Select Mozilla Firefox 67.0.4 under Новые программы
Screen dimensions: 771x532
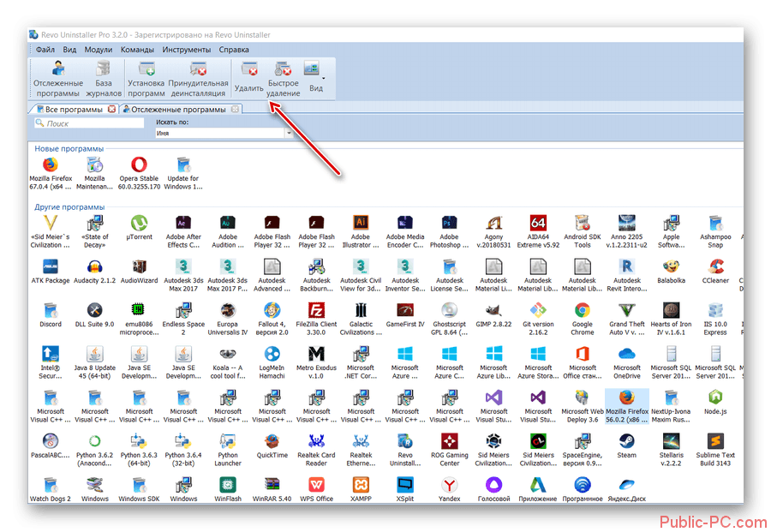[51, 173]
